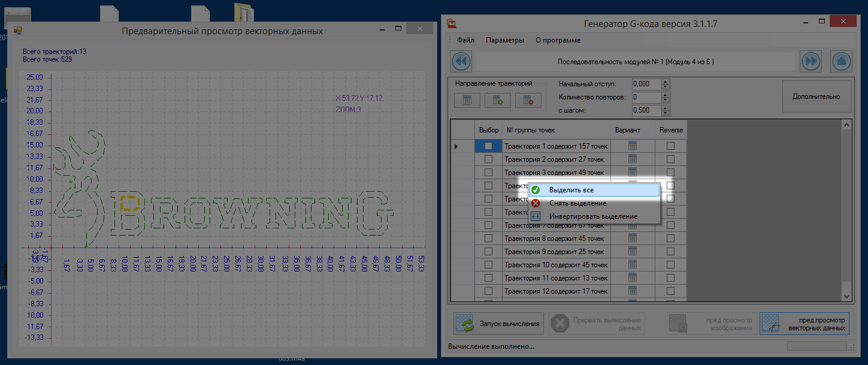
Task: Click the Начальный отступ input field
Action: click(x=646, y=84)
